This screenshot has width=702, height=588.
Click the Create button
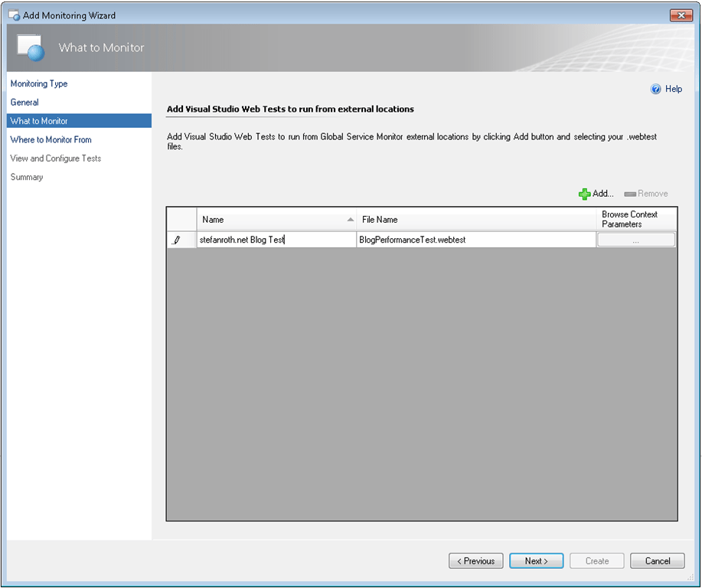[x=597, y=560]
